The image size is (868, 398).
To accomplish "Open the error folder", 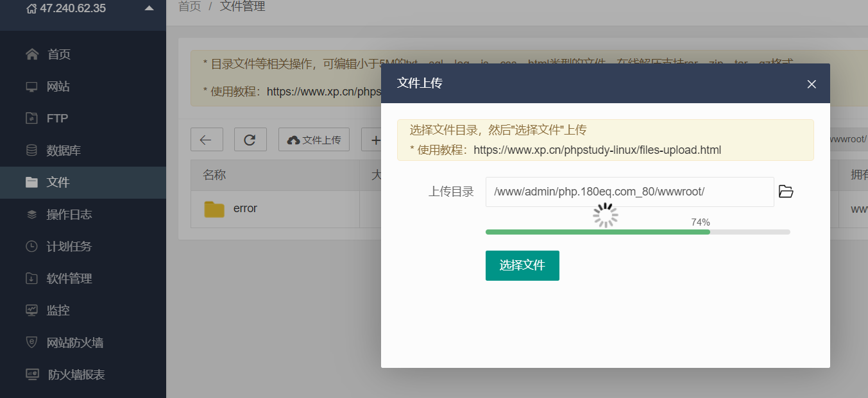I will [244, 209].
